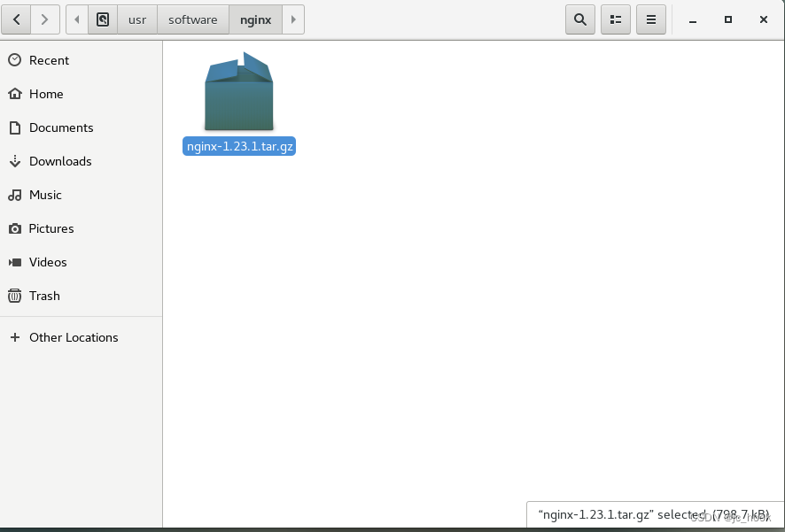The width and height of the screenshot is (785, 532).
Task: Click the Home house icon
Action: [x=15, y=94]
